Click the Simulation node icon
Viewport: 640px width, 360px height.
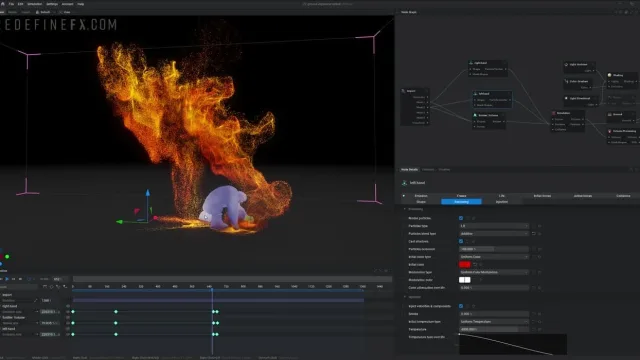(554, 113)
